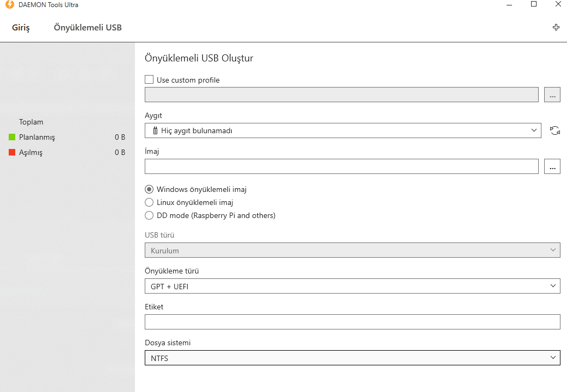
Task: Click the İmaj path input field
Action: click(341, 166)
